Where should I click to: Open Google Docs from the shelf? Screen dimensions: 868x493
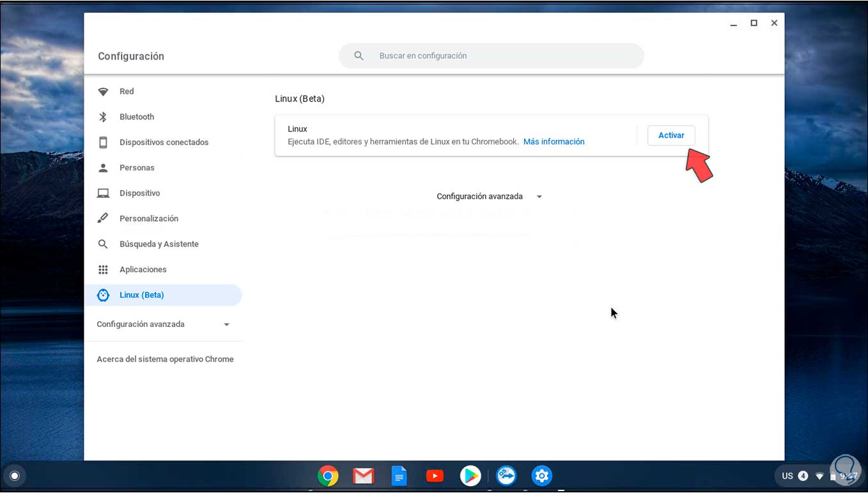399,476
